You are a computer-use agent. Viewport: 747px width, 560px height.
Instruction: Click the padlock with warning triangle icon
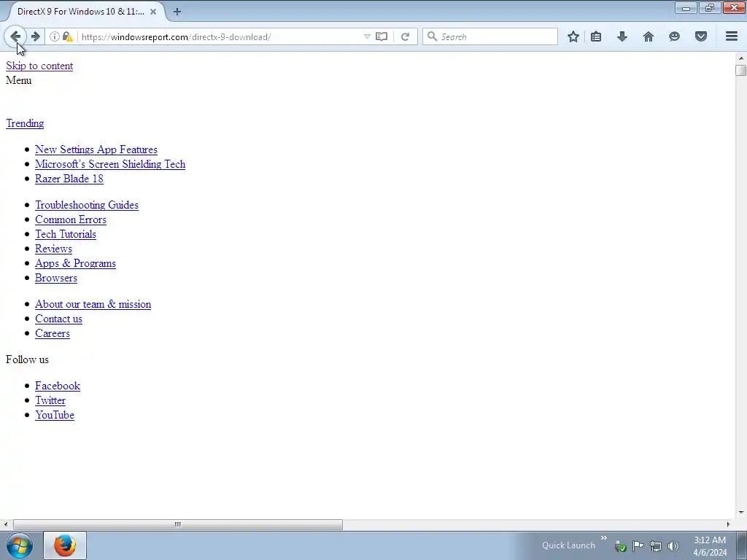point(68,36)
